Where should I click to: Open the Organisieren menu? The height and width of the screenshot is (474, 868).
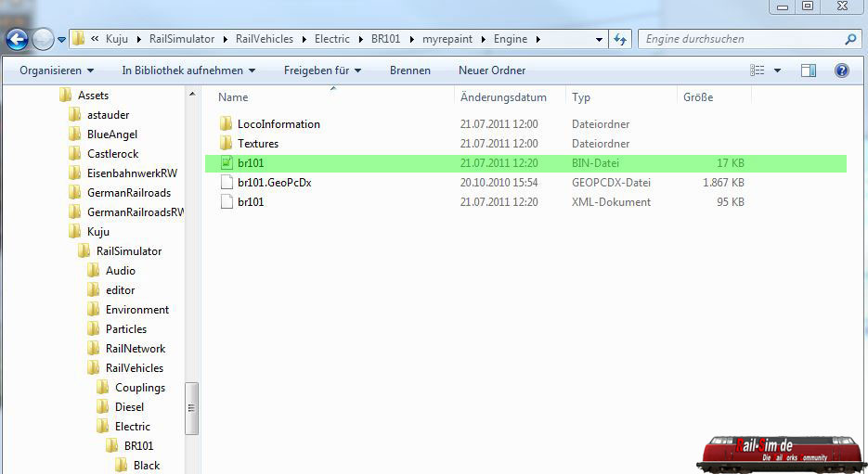point(57,70)
